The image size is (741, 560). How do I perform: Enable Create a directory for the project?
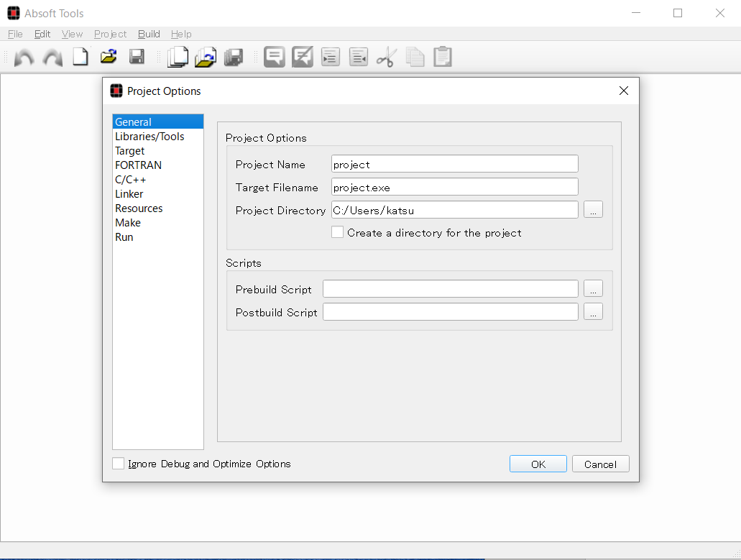point(337,232)
